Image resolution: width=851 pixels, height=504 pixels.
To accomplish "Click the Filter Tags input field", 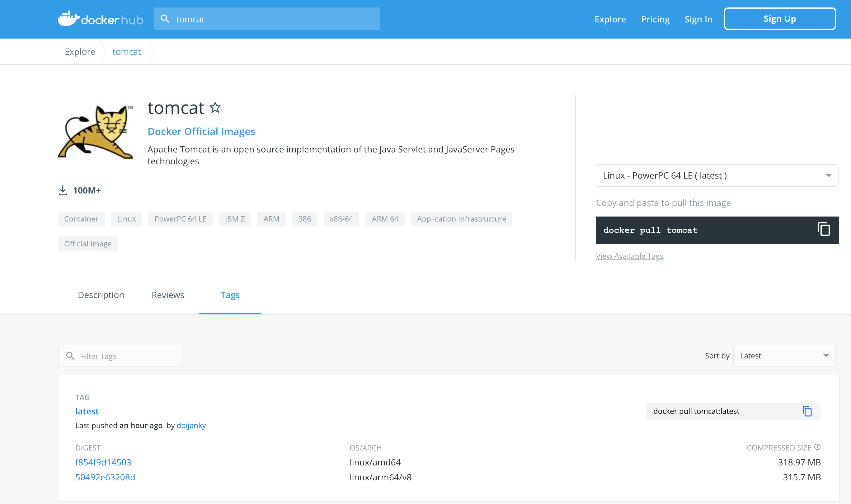I will point(120,356).
